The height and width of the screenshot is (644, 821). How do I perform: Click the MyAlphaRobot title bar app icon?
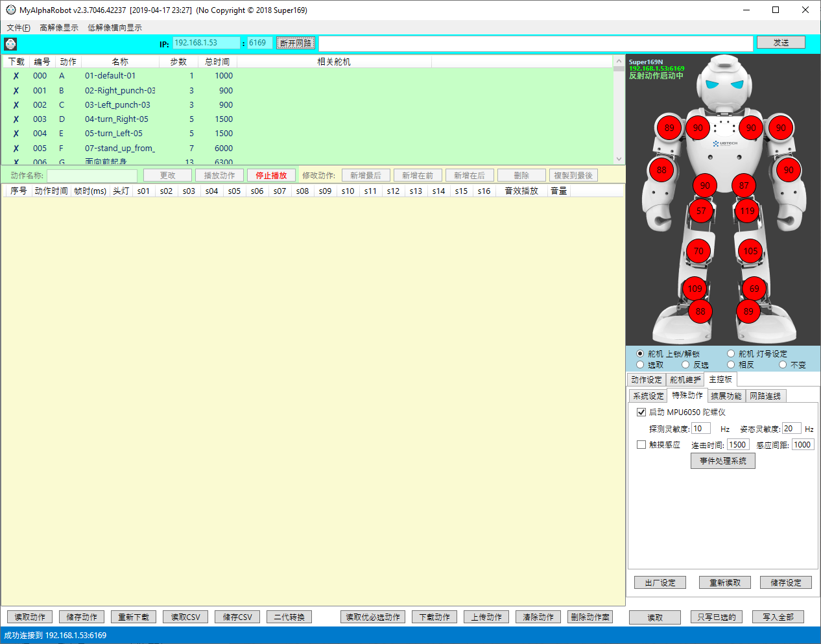click(x=11, y=10)
